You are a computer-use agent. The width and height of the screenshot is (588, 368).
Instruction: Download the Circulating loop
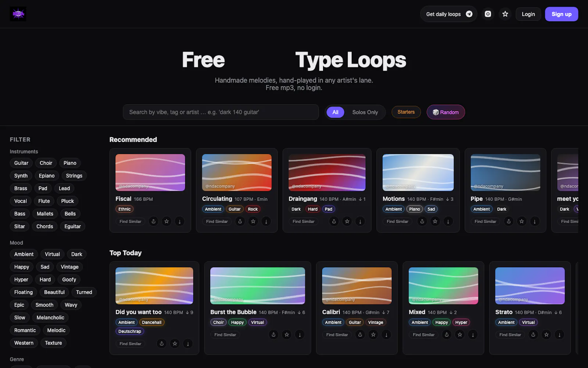(x=266, y=221)
